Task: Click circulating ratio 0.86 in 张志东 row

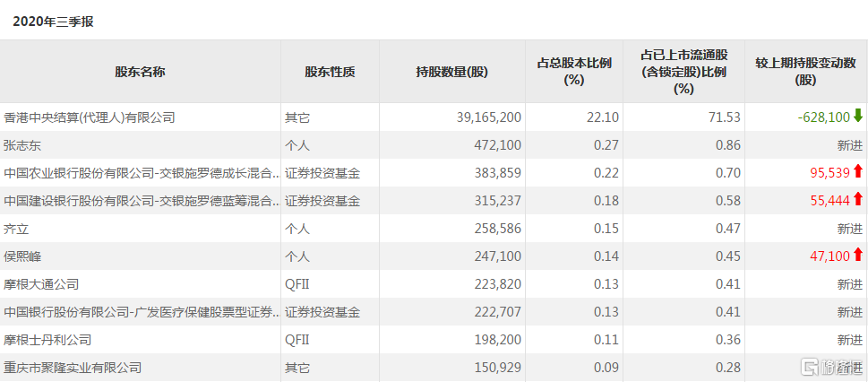Action: [x=729, y=145]
